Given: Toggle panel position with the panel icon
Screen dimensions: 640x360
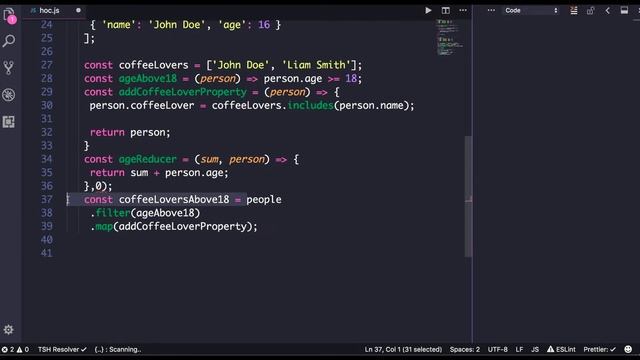Looking at the screenshot, I should click(624, 11).
